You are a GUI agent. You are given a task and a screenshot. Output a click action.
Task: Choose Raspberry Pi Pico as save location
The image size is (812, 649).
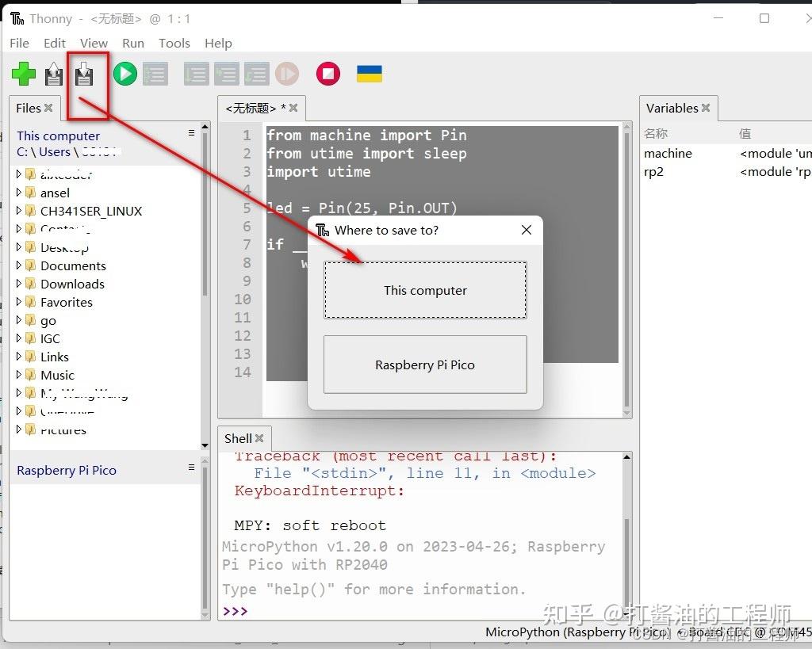point(425,365)
